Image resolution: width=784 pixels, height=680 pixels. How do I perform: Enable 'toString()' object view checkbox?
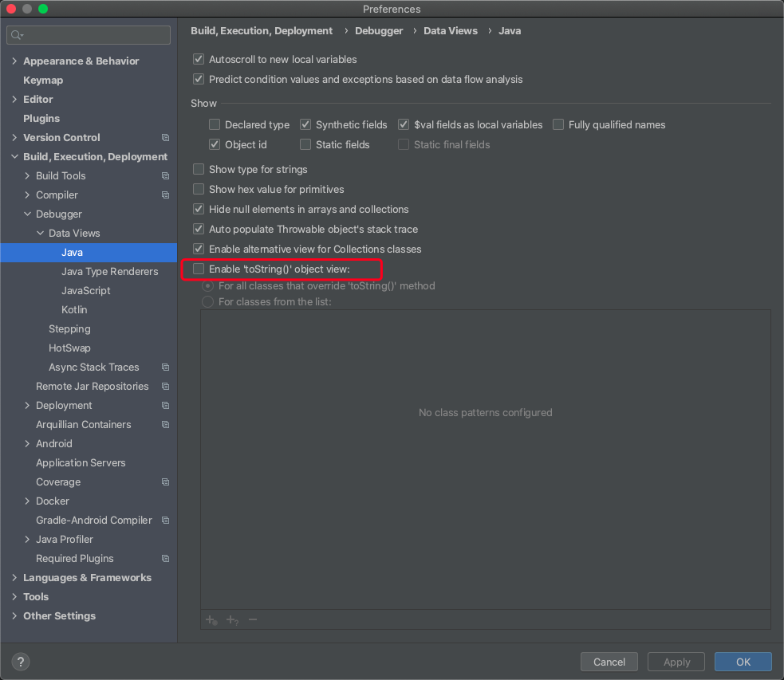click(x=199, y=269)
